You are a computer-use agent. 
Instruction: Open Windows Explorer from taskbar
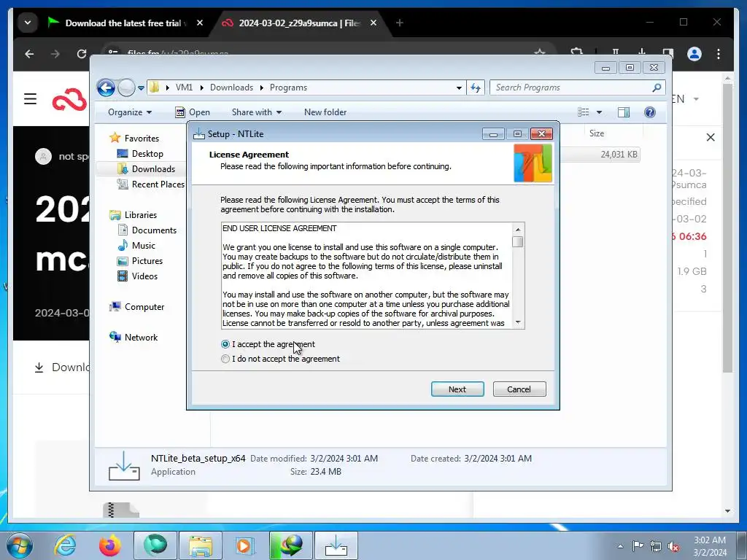pyautogui.click(x=201, y=545)
